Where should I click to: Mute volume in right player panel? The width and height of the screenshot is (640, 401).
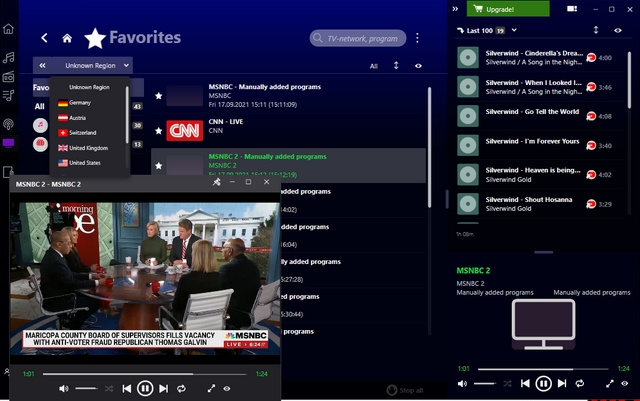click(462, 383)
